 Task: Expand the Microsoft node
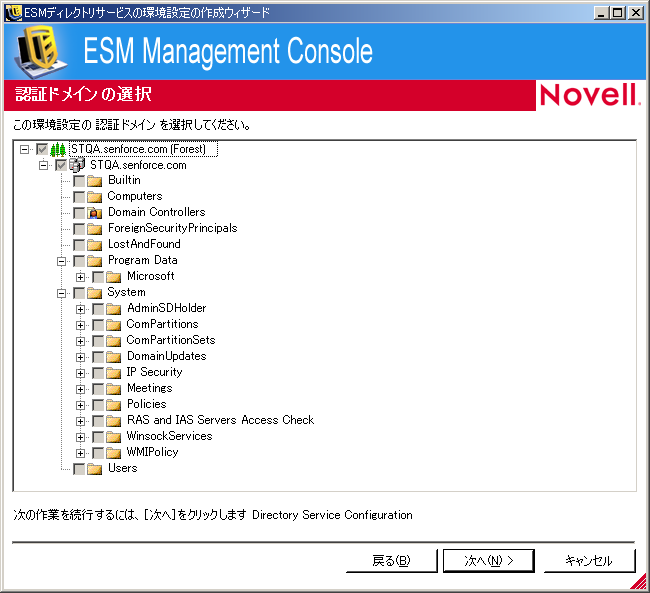pos(80,277)
